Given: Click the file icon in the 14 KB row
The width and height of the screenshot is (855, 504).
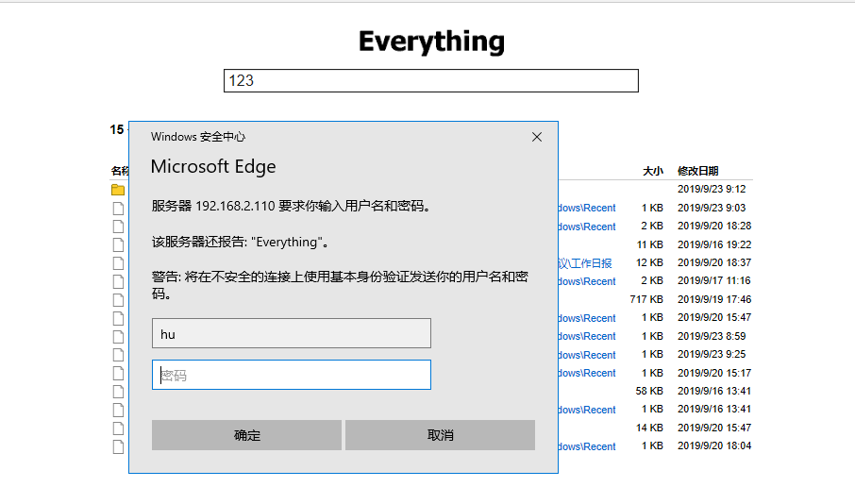Looking at the screenshot, I should click(x=118, y=428).
